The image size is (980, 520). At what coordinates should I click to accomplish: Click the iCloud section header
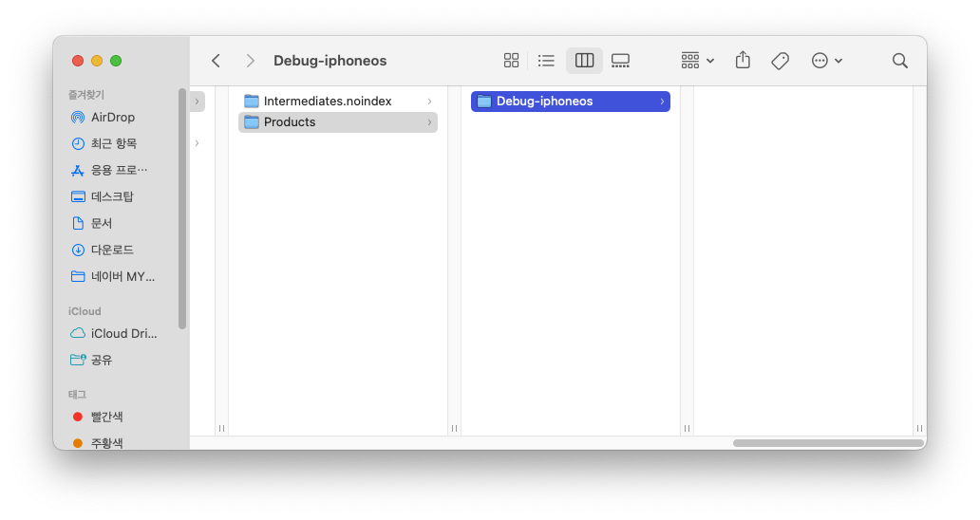click(85, 311)
